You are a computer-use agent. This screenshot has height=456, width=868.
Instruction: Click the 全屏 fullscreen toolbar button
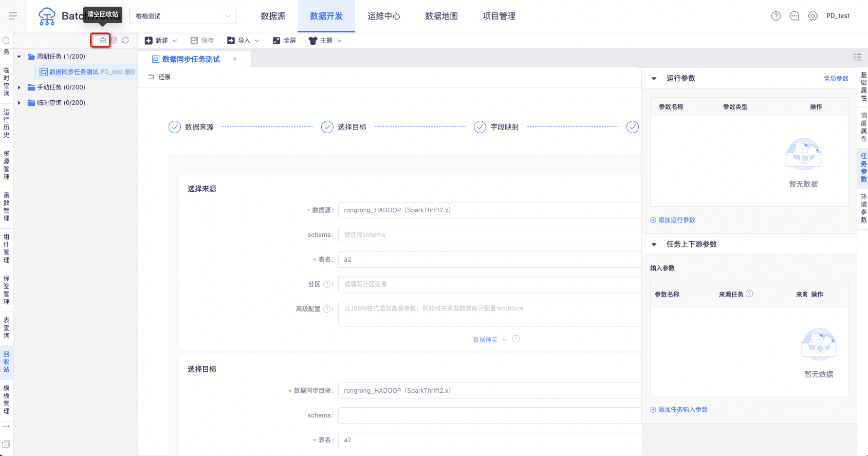click(284, 41)
